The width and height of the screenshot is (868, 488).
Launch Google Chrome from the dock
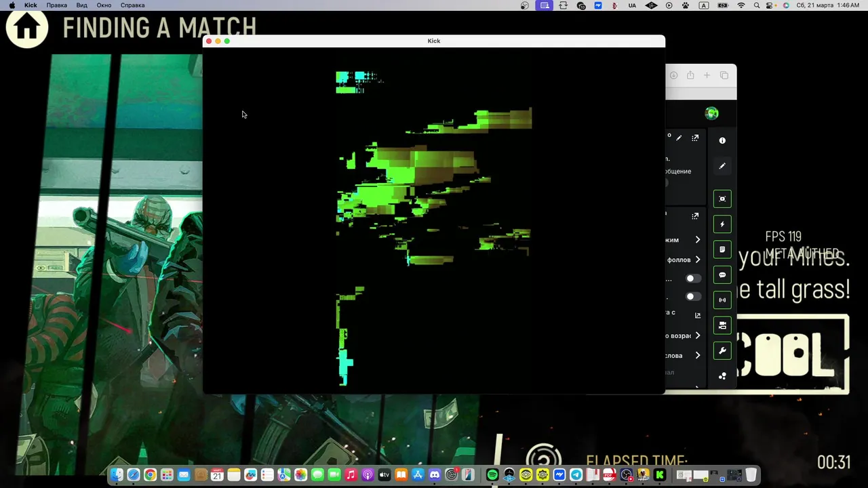pos(150,475)
